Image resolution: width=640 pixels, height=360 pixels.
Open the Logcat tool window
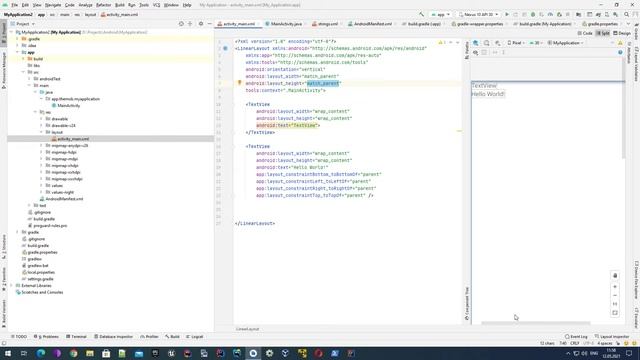(195, 337)
